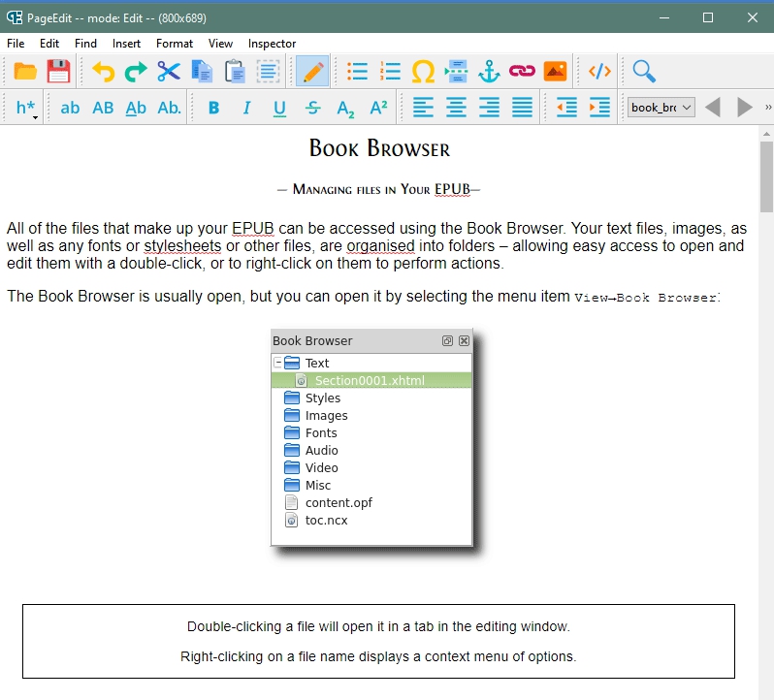
Task: Open the book_bro file selector combo box
Action: (x=661, y=108)
